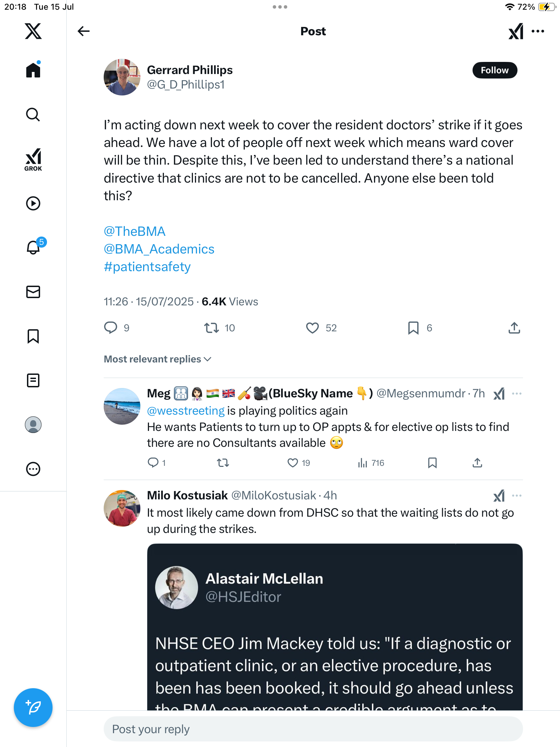
Task: Open the Search magnifier in sidebar
Action: 33,114
